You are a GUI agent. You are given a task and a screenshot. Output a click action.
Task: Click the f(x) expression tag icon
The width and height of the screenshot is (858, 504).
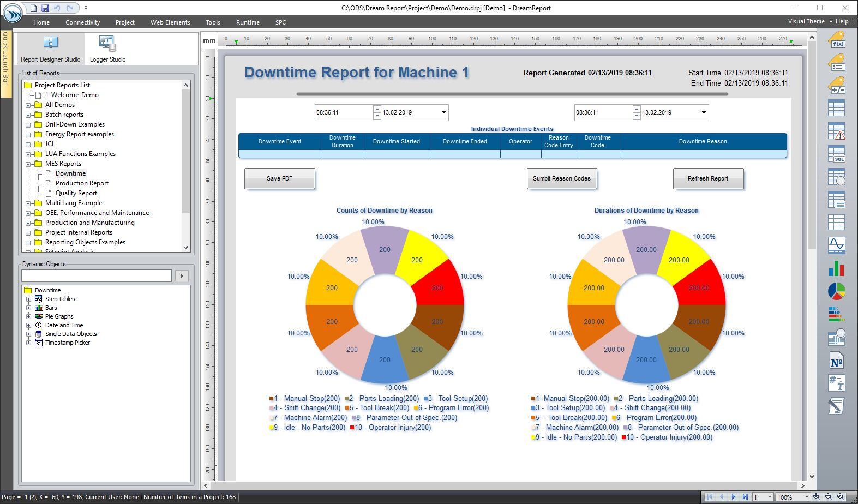[x=836, y=40]
